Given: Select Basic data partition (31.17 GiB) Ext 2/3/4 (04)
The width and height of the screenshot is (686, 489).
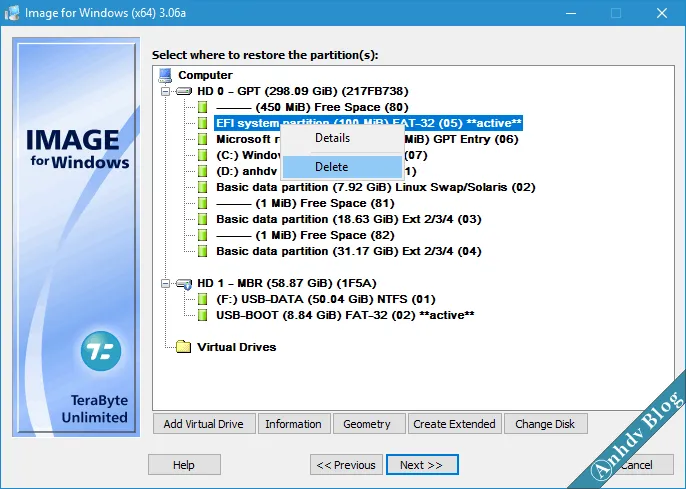Looking at the screenshot, I should [349, 251].
